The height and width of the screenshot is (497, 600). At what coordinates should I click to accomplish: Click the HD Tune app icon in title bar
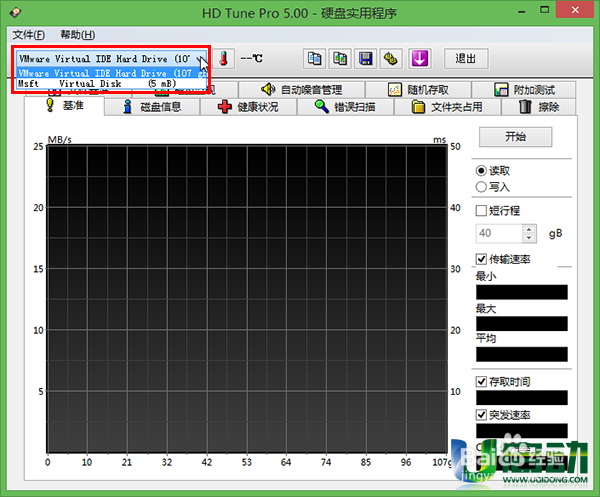click(x=16, y=13)
